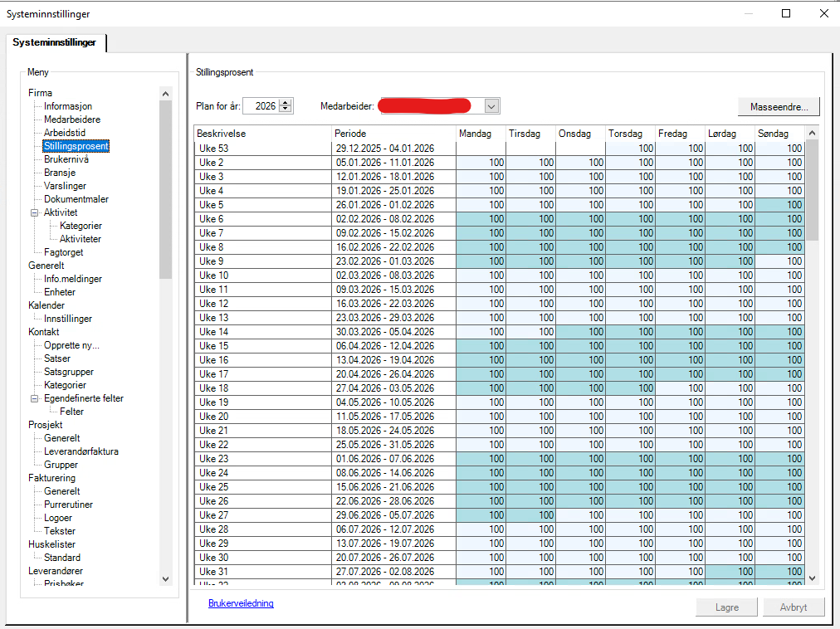Collapse the Egendefinerte felter tree node
840x629 pixels.
click(34, 398)
